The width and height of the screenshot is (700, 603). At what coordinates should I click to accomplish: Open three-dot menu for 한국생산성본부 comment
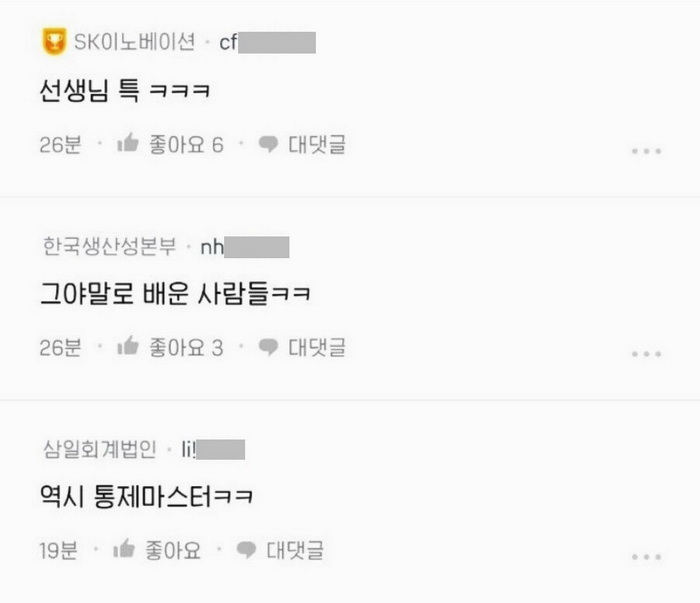(646, 354)
